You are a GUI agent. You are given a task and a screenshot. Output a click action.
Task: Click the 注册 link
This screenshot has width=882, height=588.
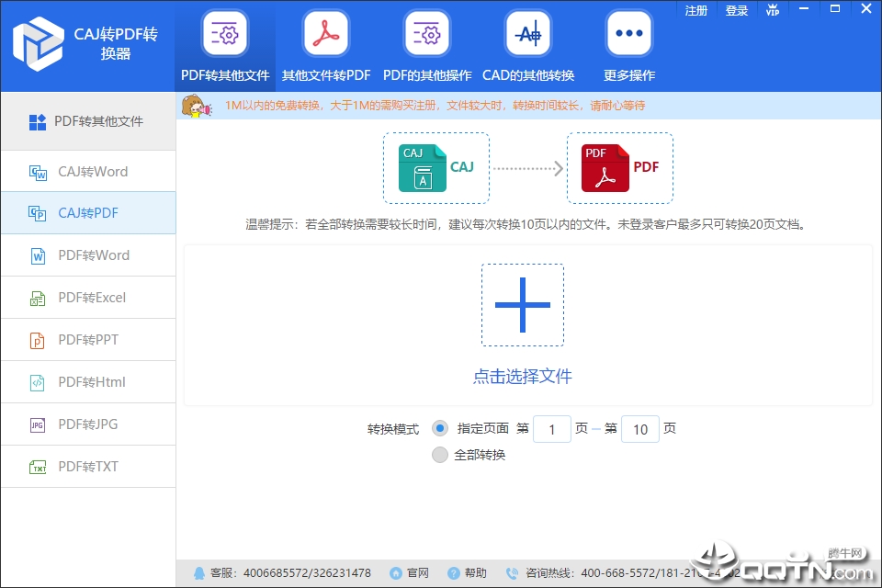tap(696, 10)
